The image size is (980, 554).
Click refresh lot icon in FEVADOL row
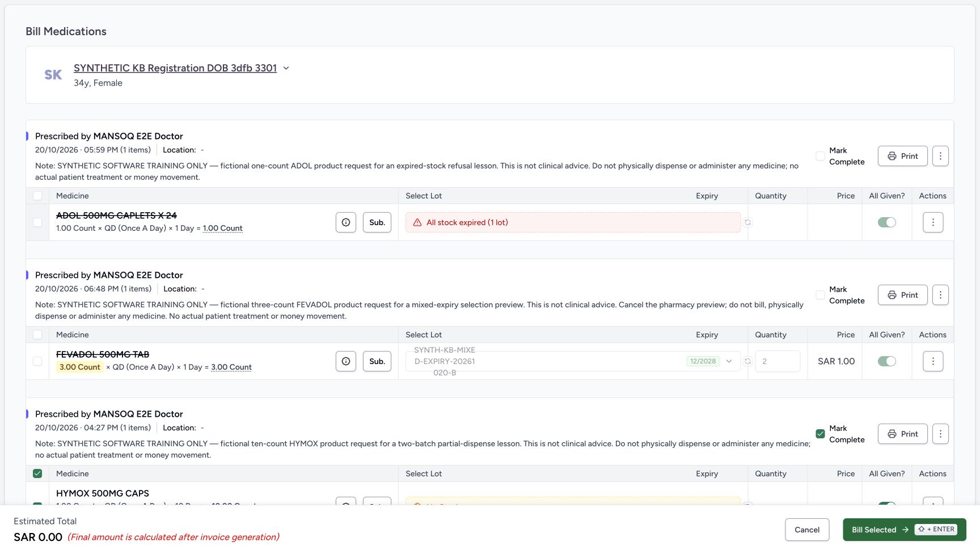(x=747, y=361)
